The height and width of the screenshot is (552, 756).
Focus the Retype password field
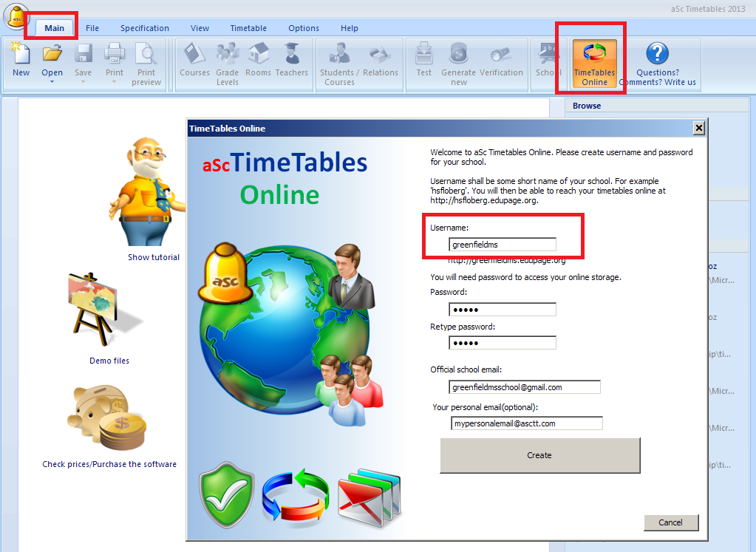(x=503, y=343)
